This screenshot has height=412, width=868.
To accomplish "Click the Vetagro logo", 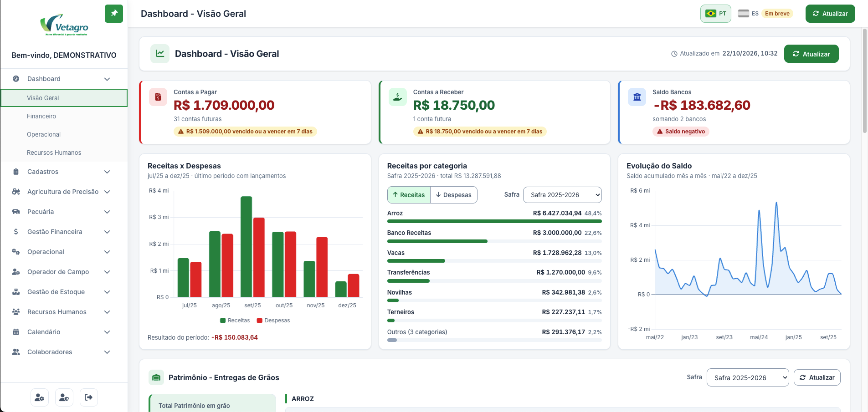I will pos(64,25).
